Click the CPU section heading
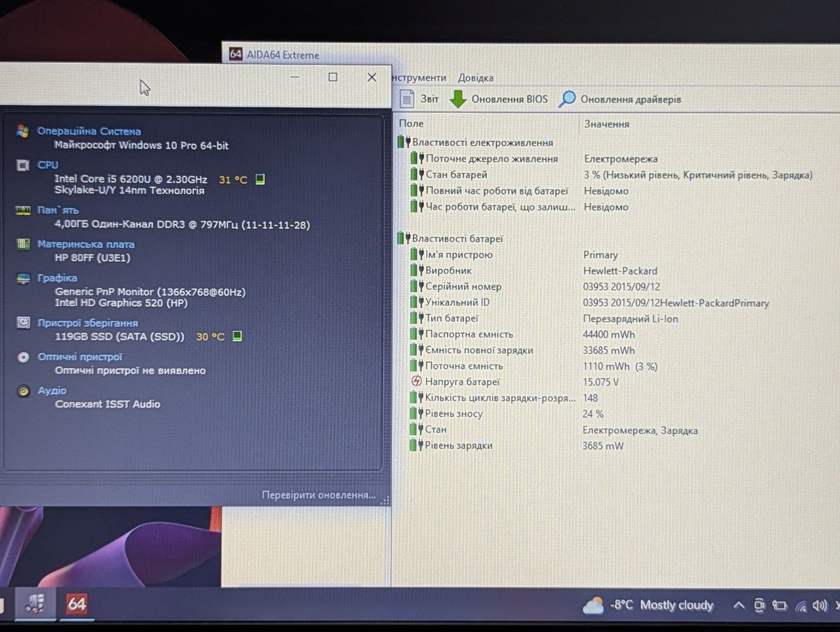Image resolution: width=840 pixels, height=632 pixels. [x=48, y=165]
